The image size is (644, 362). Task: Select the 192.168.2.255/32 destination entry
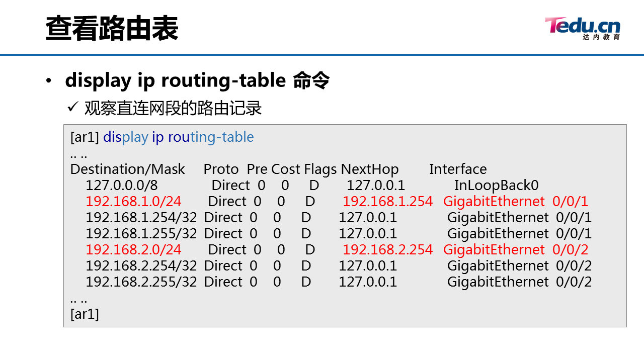(141, 282)
